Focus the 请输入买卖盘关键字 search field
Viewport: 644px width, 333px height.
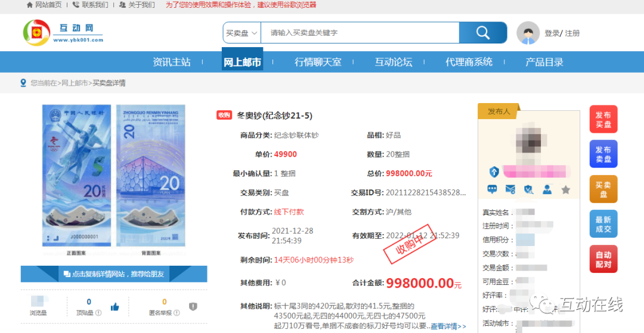coord(360,33)
